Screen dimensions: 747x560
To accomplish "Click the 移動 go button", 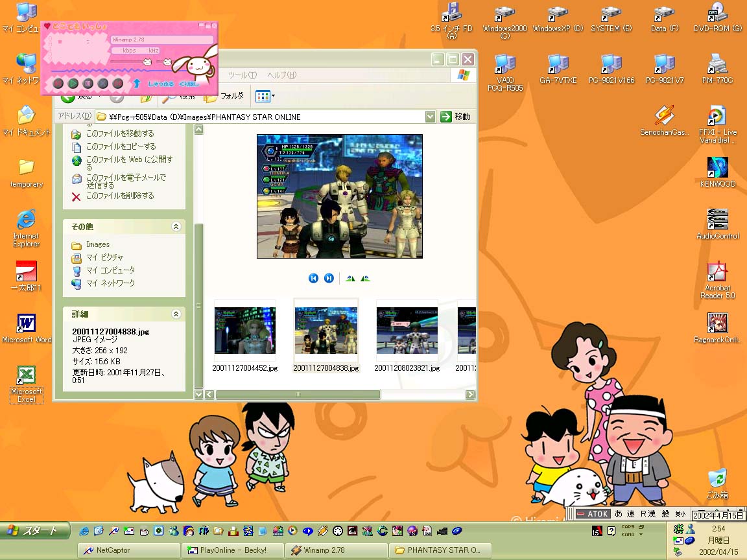I will click(455, 117).
